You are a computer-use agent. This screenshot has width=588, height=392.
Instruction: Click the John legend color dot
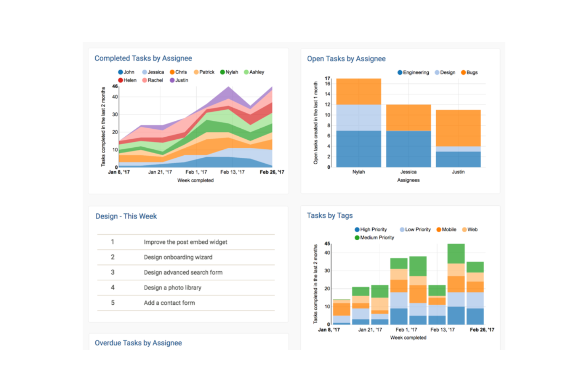(x=120, y=72)
